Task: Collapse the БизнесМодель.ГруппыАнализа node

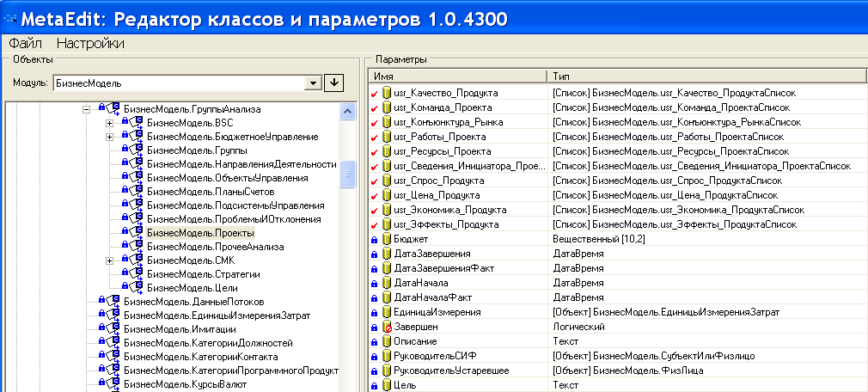Action: point(86,109)
